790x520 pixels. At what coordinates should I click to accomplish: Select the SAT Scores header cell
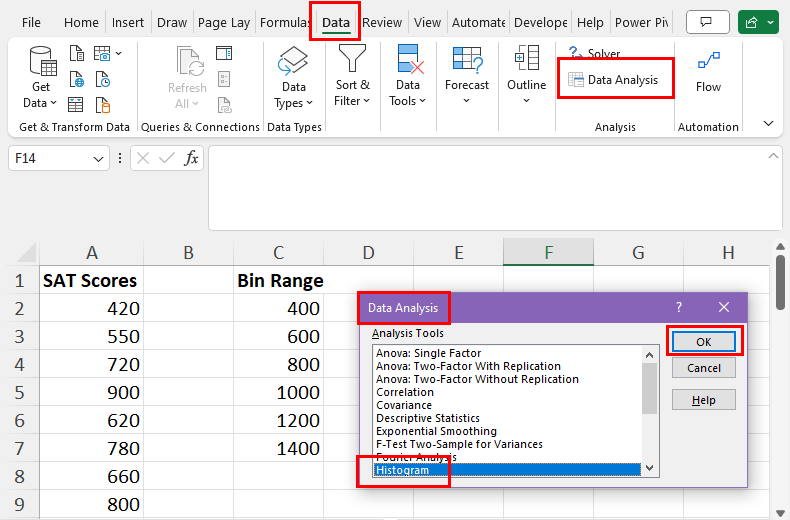tap(91, 280)
